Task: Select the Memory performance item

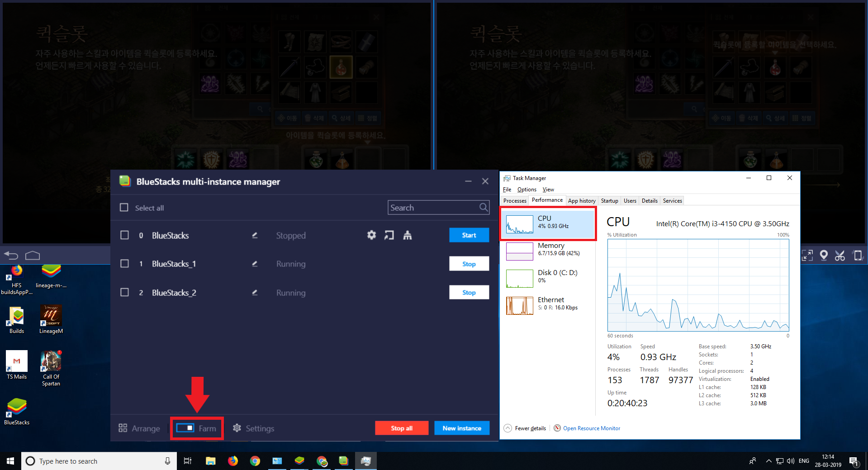Action: 548,251
